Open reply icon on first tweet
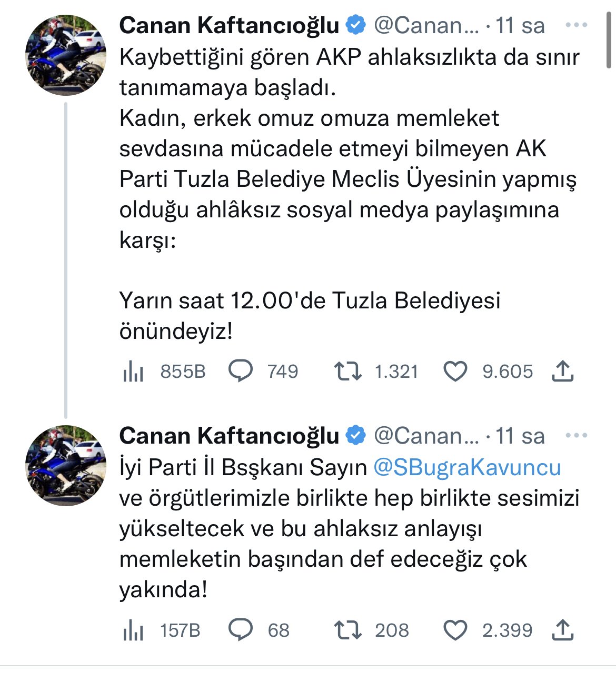Image resolution: width=616 pixels, height=682 pixels. click(x=241, y=371)
